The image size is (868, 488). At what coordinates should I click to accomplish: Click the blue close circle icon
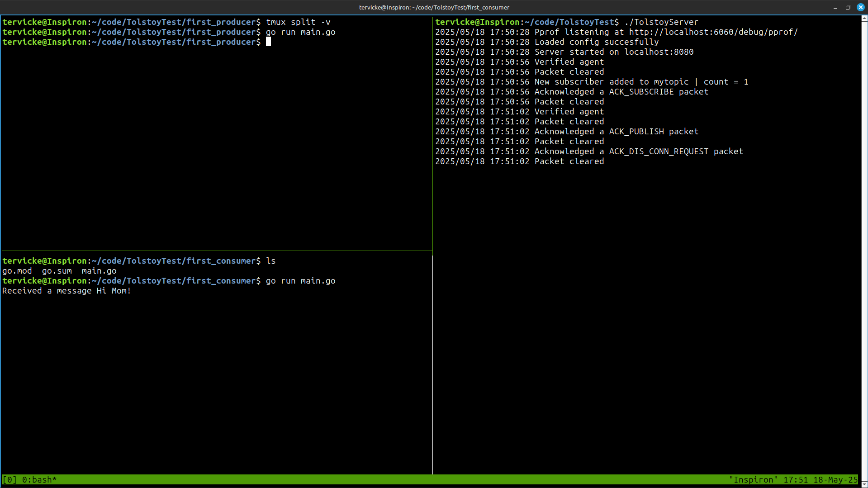860,7
